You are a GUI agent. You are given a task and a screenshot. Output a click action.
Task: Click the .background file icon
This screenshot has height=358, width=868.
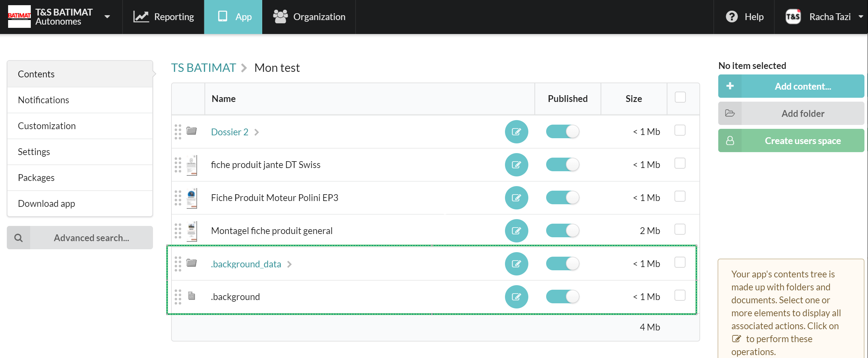[191, 296]
